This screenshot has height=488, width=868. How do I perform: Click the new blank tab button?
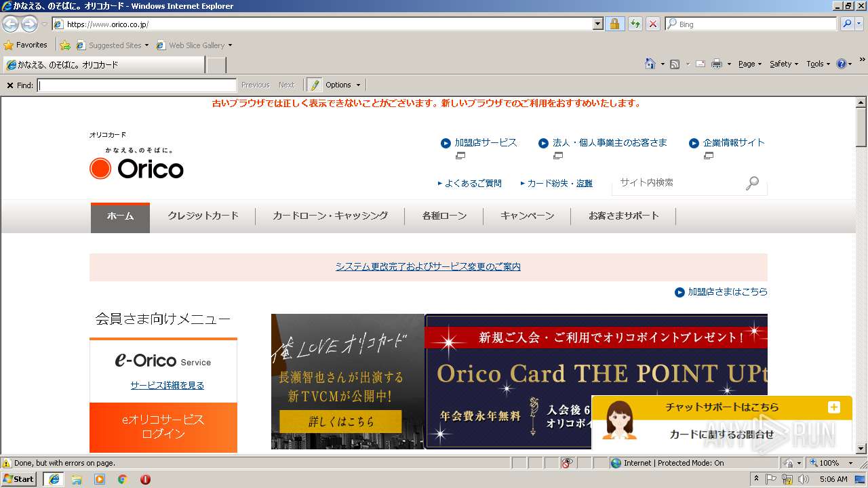click(216, 65)
